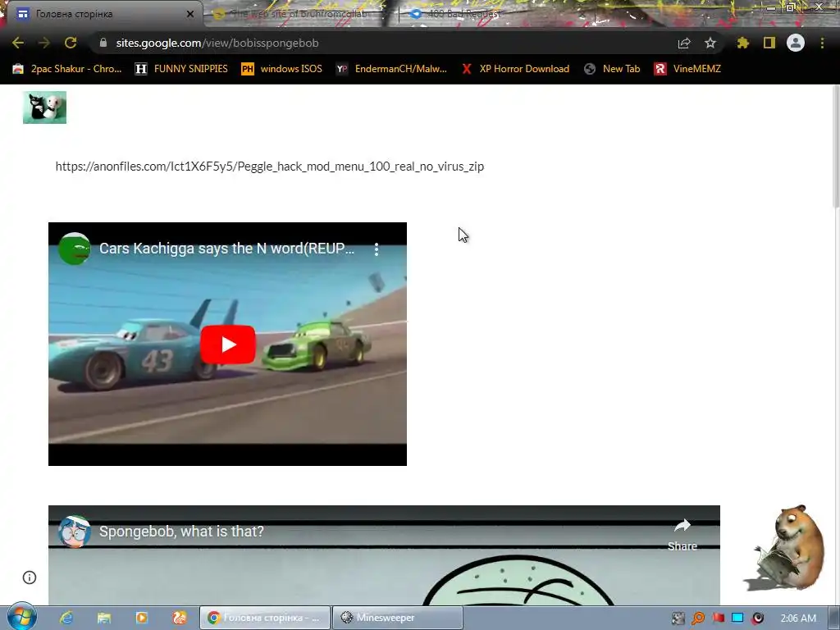Click the orange magnifier tray icon

pyautogui.click(x=698, y=619)
